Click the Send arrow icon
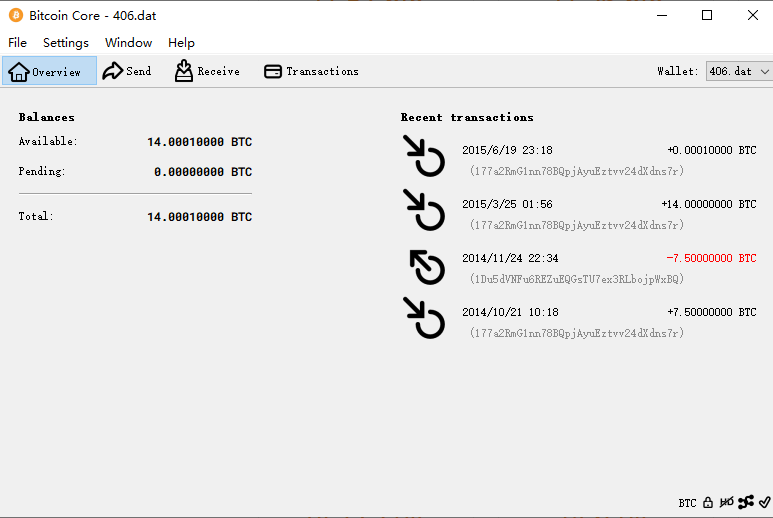The height and width of the screenshot is (518, 773). coord(112,71)
